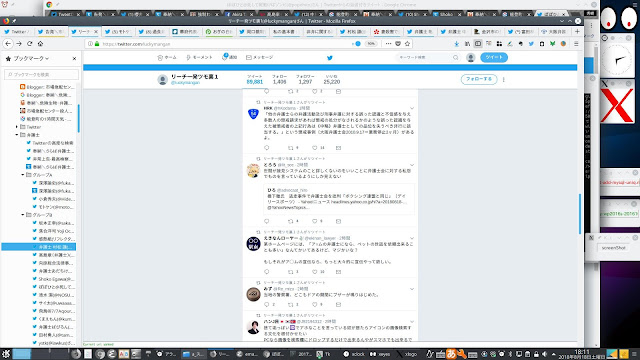Focus the bookmark search field
This screenshot has height=360, width=640.
click(x=42, y=74)
